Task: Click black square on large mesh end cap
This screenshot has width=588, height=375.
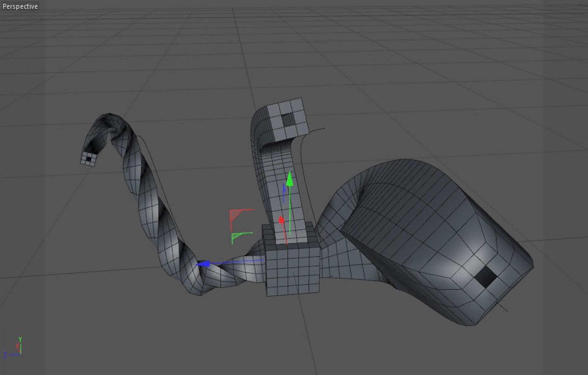Action: tap(486, 277)
